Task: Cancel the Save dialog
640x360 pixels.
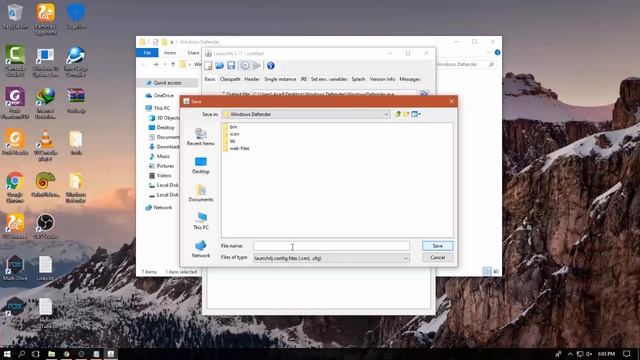Action: [437, 258]
